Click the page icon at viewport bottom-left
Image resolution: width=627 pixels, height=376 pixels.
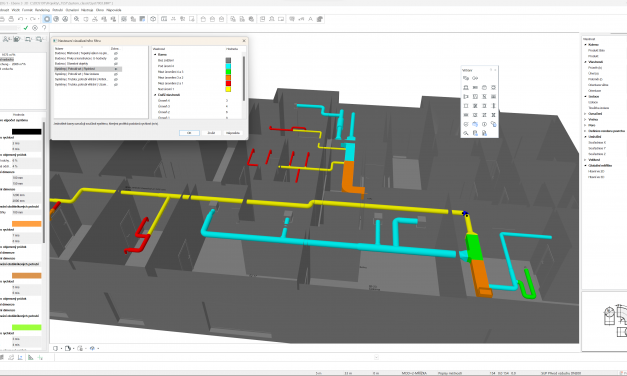coord(56,348)
